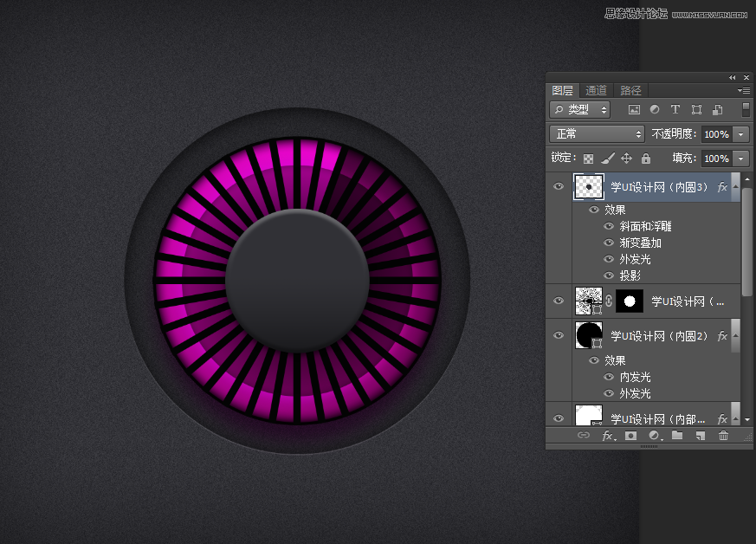Switch to the 通道 tab
Screen dimensions: 756x544
[597, 90]
